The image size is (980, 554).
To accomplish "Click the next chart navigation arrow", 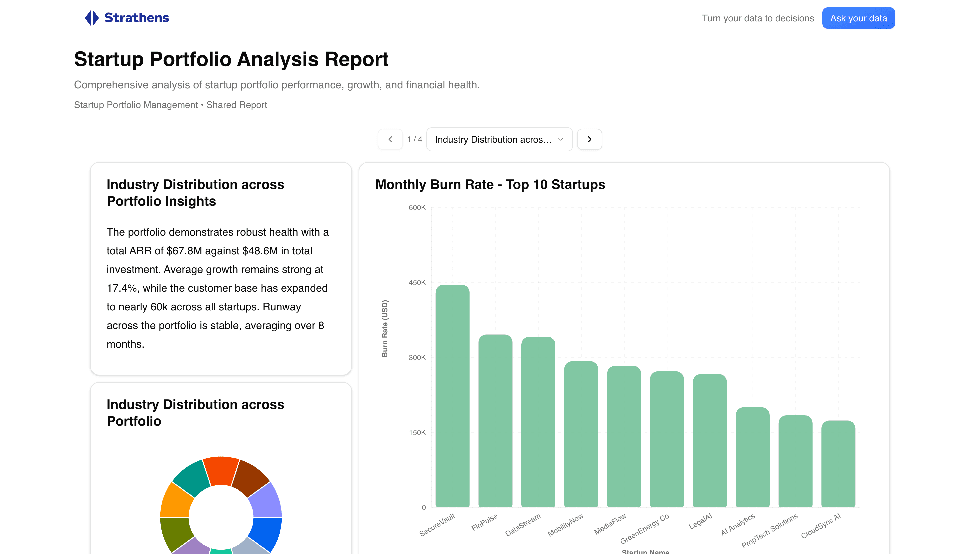I will point(589,139).
